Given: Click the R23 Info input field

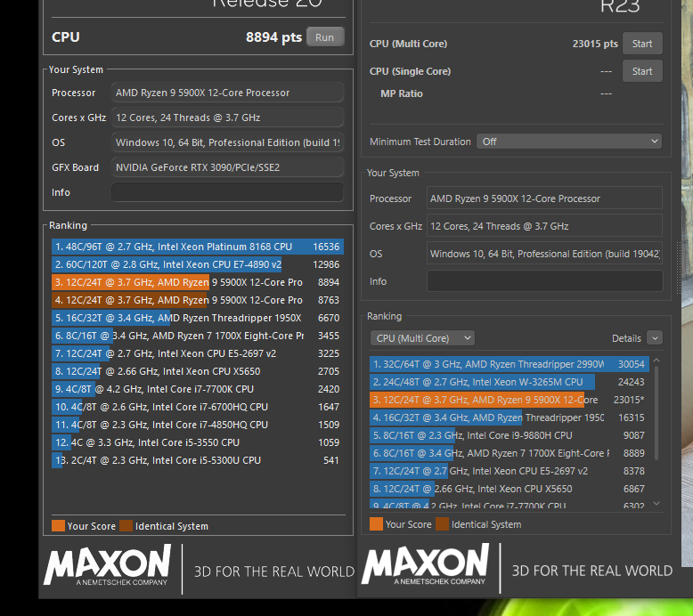Looking at the screenshot, I should pos(544,281).
